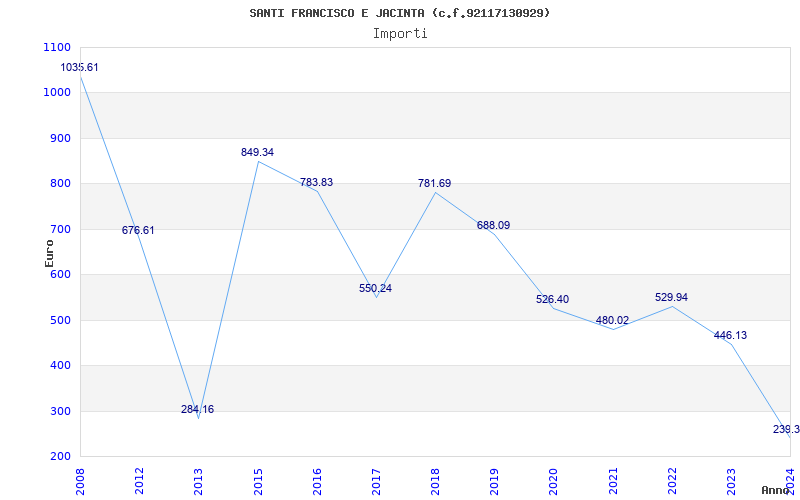Click the 2018 x-axis tick label
Image resolution: width=800 pixels, height=500 pixels.
(x=435, y=481)
